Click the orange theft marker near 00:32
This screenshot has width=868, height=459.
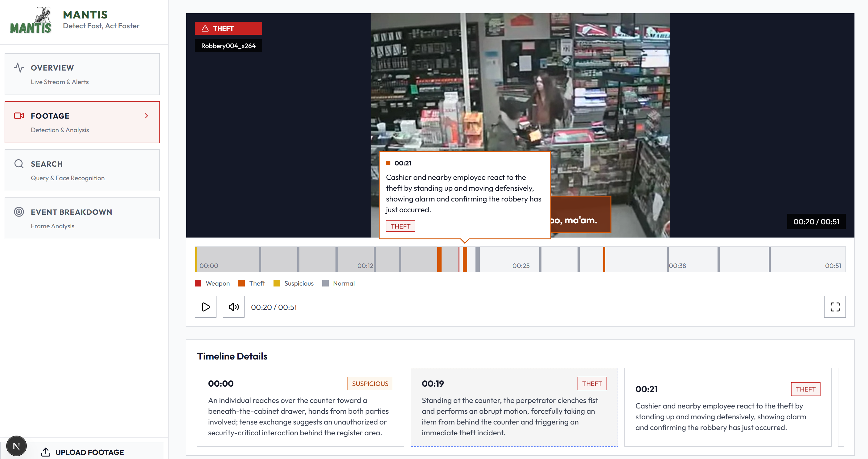click(x=604, y=259)
